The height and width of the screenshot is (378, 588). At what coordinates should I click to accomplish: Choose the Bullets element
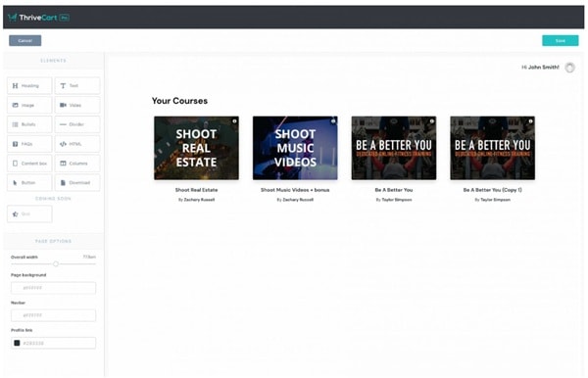click(x=29, y=124)
